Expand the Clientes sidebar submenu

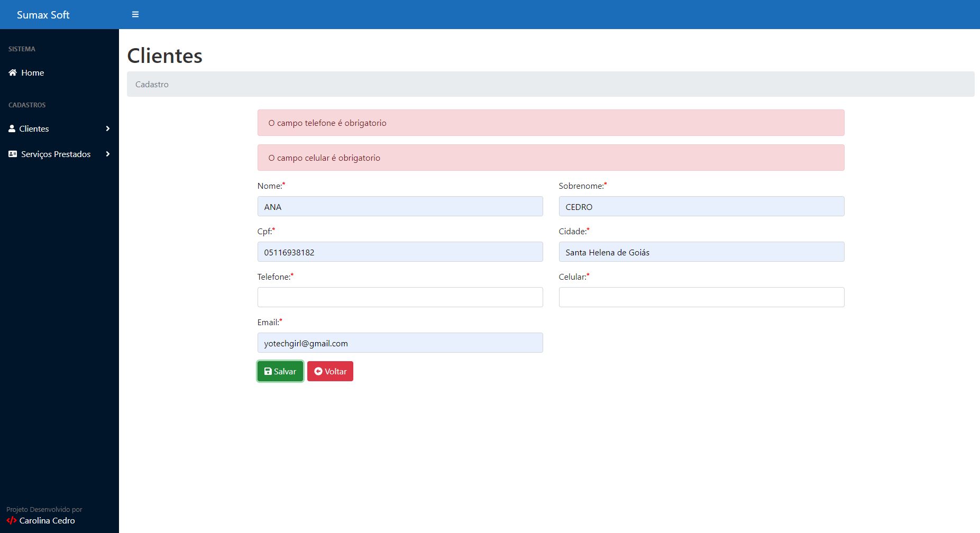coord(59,128)
